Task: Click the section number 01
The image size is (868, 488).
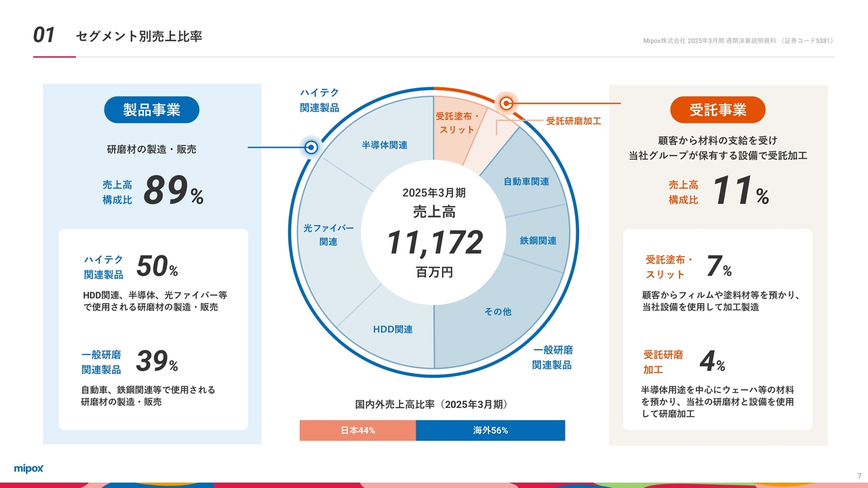Action: click(44, 35)
